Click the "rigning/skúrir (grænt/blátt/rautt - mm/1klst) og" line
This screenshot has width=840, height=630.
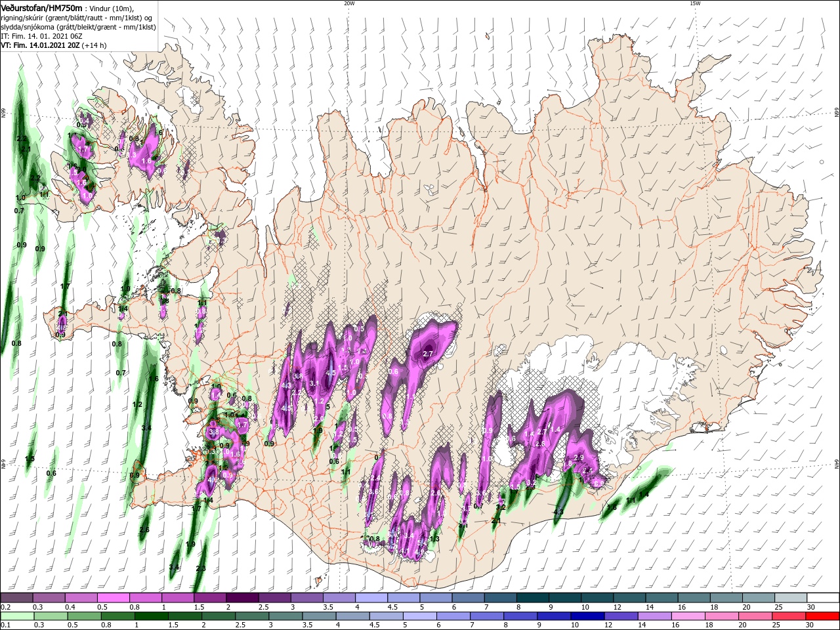coord(77,18)
